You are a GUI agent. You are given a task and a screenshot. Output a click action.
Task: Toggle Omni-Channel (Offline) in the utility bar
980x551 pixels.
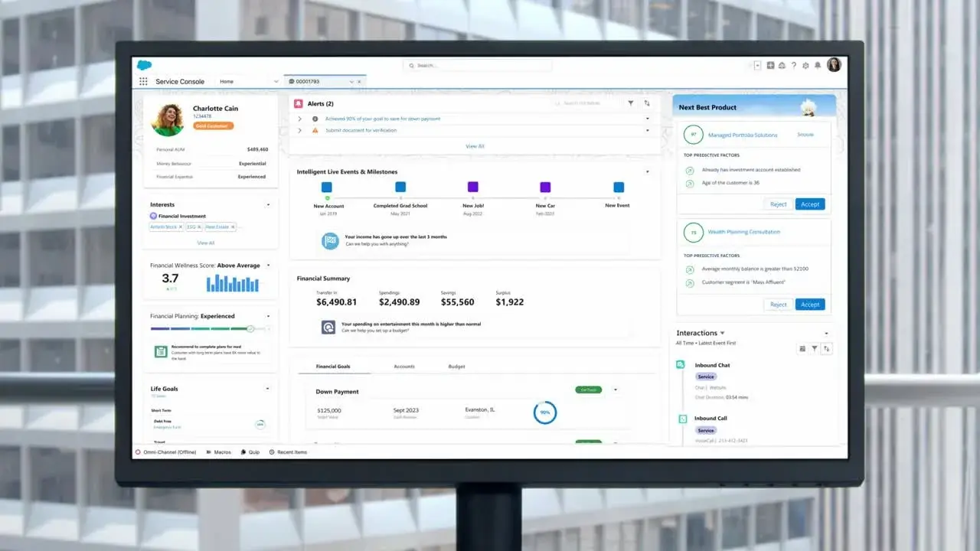tap(165, 452)
